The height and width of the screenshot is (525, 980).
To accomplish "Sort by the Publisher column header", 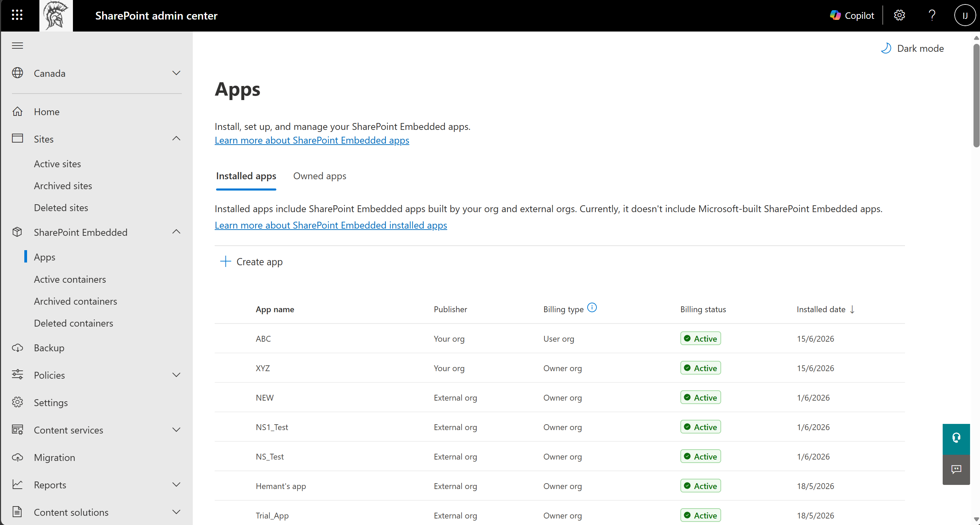I will point(450,309).
